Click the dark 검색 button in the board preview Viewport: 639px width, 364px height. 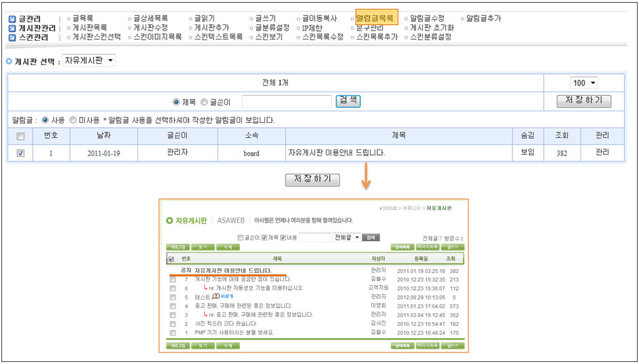[x=370, y=238]
